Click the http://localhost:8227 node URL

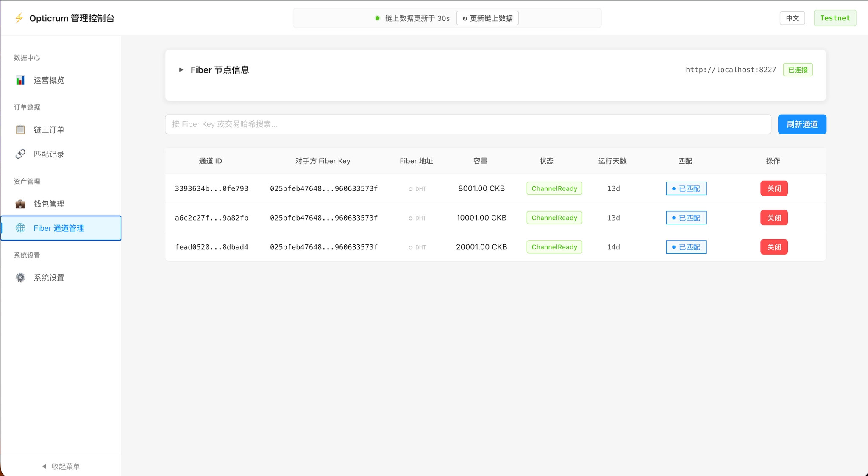tap(731, 70)
